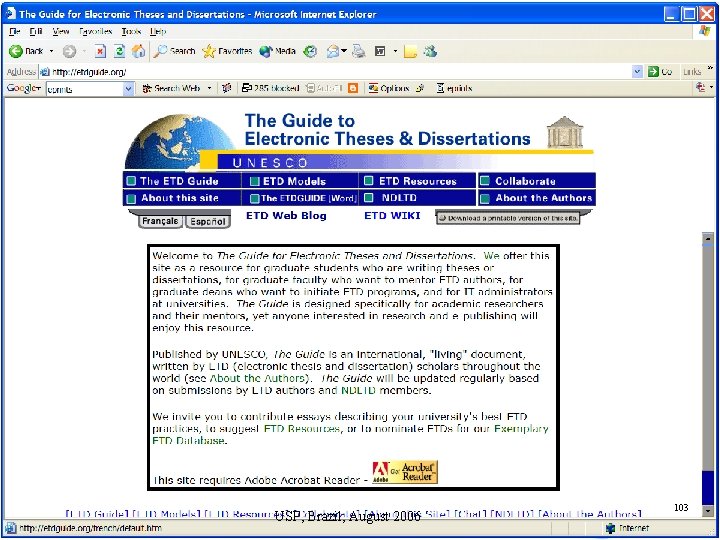Open the Edit button dropdown arrow
720x540 pixels.
[395, 51]
